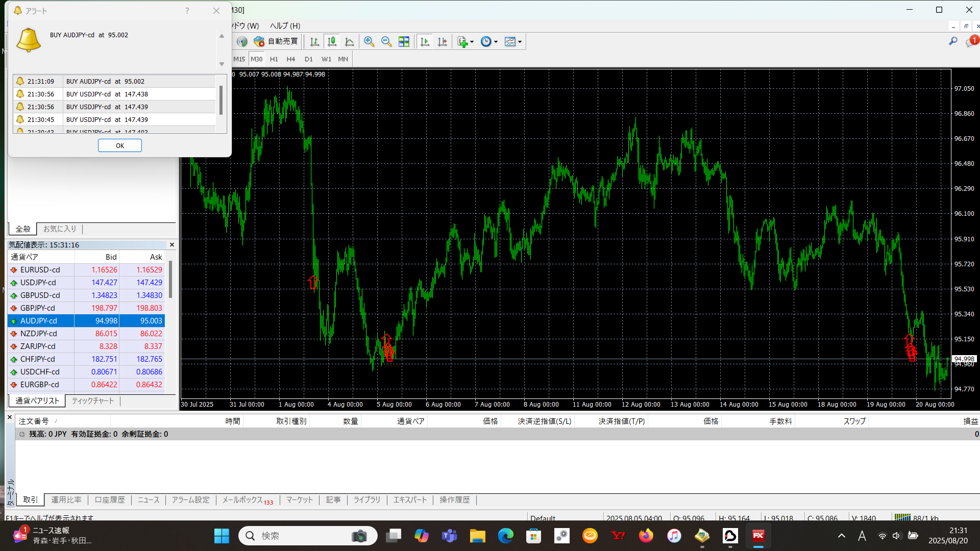
Task: Switch chart to candlestick mode
Action: (332, 42)
